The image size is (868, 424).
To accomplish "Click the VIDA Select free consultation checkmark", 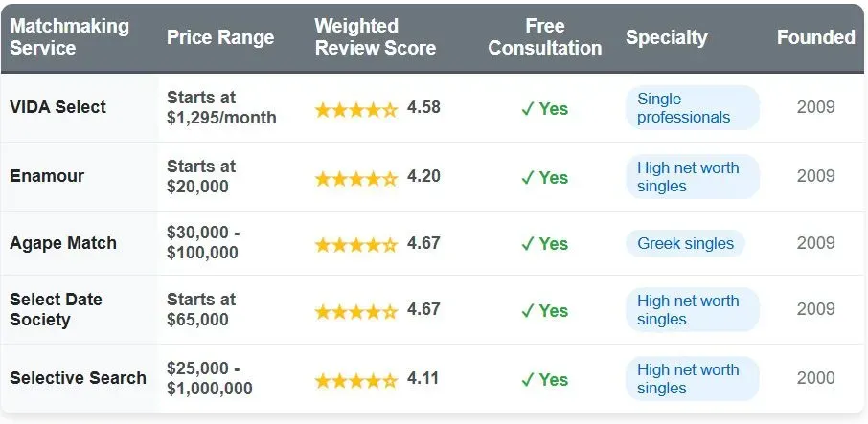I will click(x=527, y=109).
